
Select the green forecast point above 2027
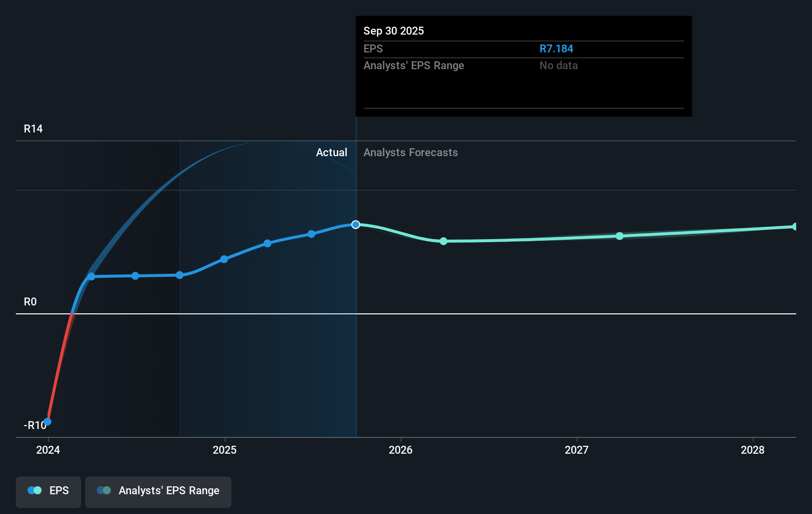pos(620,236)
